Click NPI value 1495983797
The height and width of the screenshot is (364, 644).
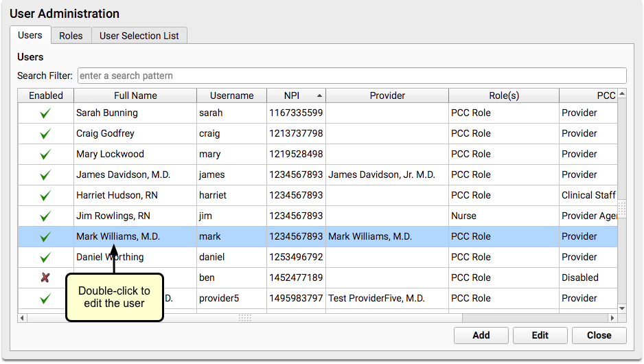(x=296, y=298)
